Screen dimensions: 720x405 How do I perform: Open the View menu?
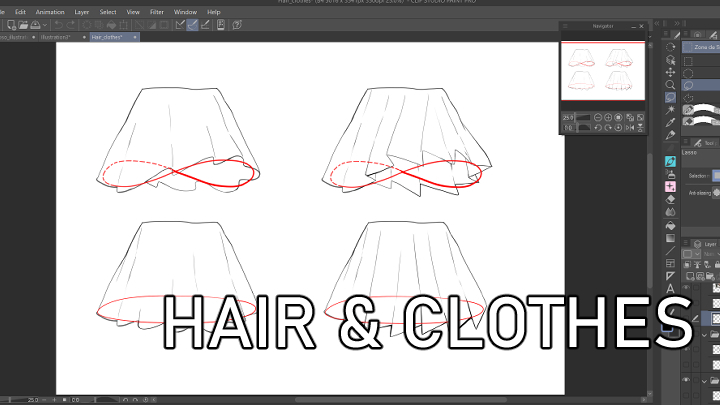[x=133, y=12]
